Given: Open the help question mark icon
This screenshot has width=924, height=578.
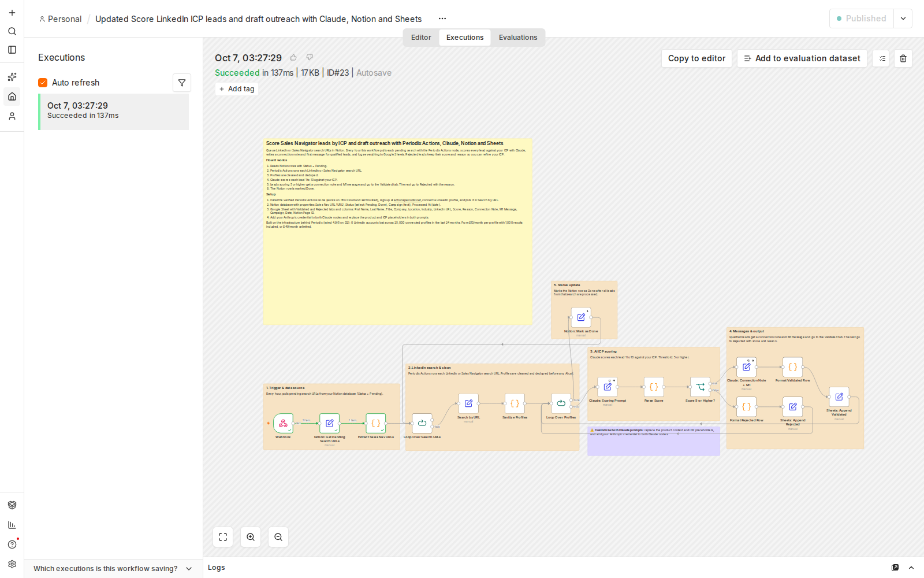Looking at the screenshot, I should (12, 544).
